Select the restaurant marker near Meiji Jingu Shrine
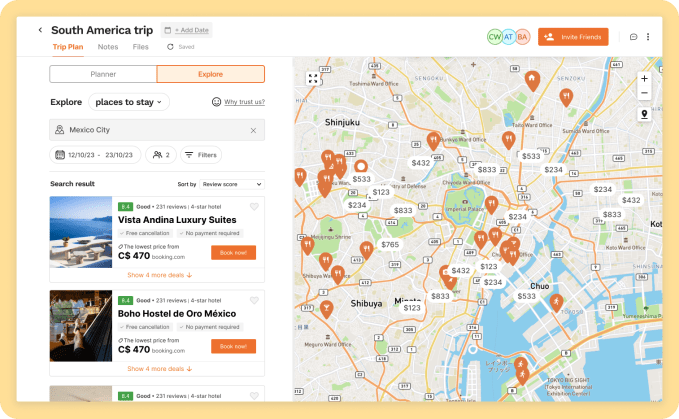This screenshot has width=679, height=419. tap(307, 245)
